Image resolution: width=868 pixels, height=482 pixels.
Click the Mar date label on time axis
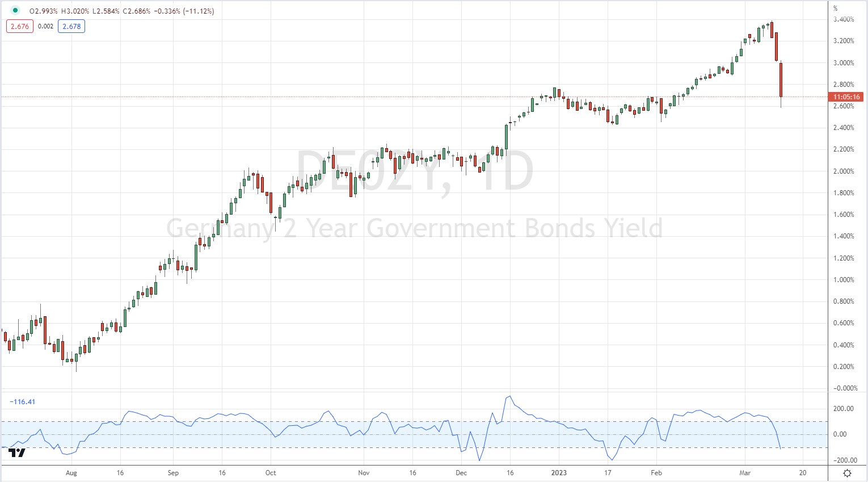[745, 473]
